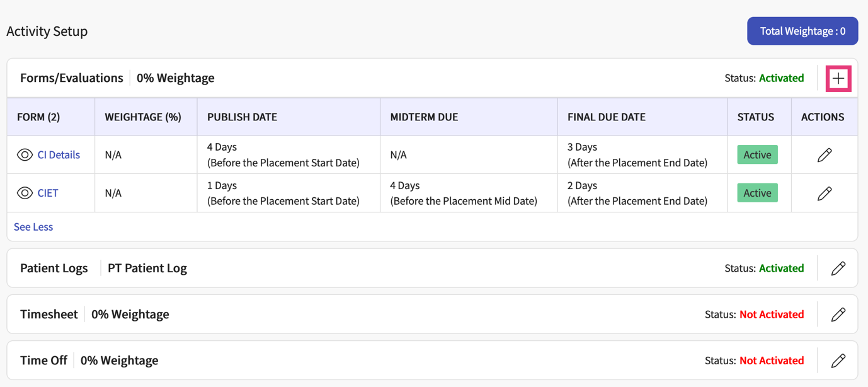Open the CIET form link

click(47, 193)
